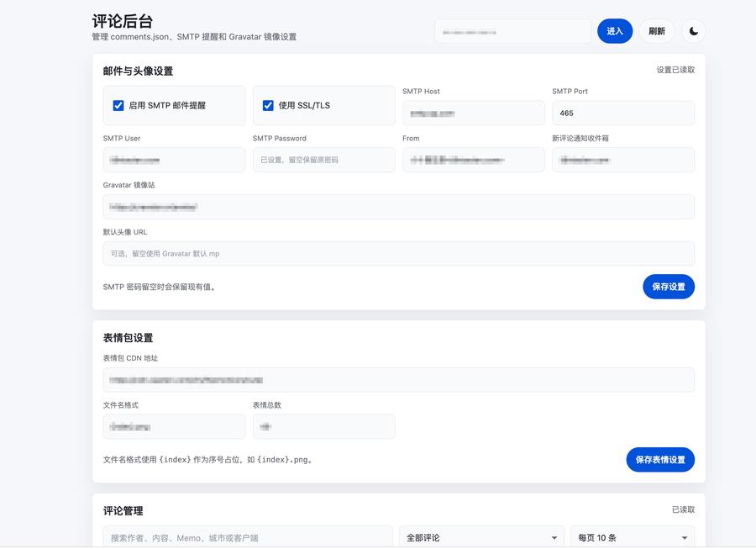The height and width of the screenshot is (549, 756).
Task: Click the 邮件与头像设置 heading
Action: pos(138,71)
